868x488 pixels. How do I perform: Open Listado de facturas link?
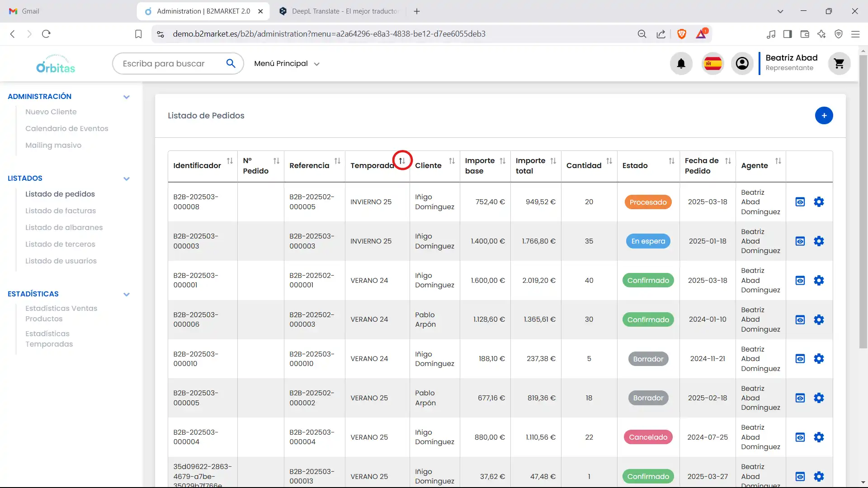pos(61,211)
